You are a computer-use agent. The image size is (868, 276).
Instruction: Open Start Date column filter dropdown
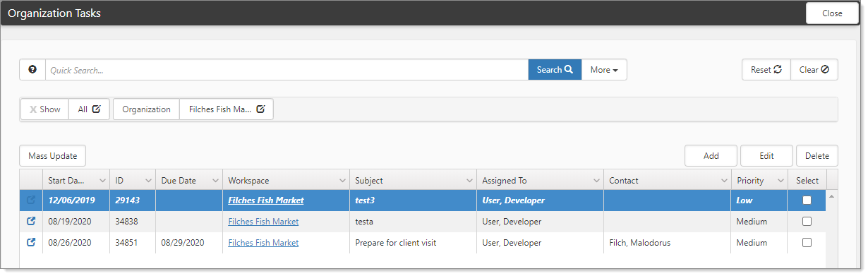coord(103,181)
